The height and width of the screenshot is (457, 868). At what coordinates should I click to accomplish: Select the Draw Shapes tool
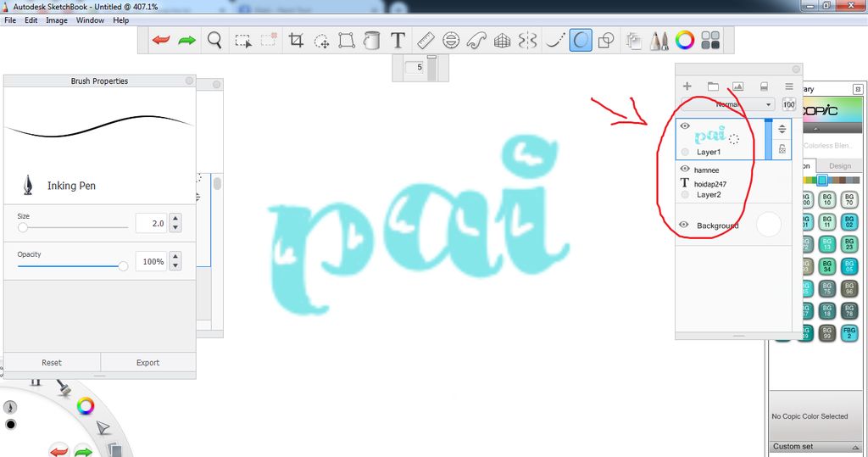606,41
